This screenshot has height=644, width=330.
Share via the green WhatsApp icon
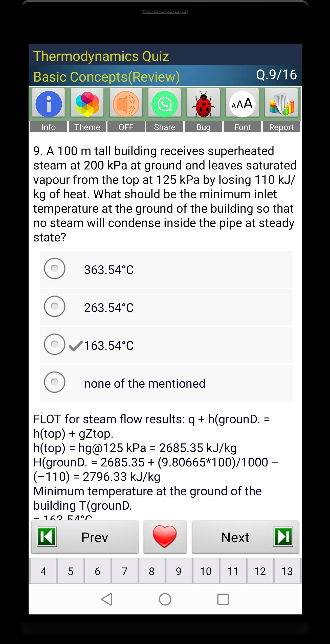click(x=165, y=104)
